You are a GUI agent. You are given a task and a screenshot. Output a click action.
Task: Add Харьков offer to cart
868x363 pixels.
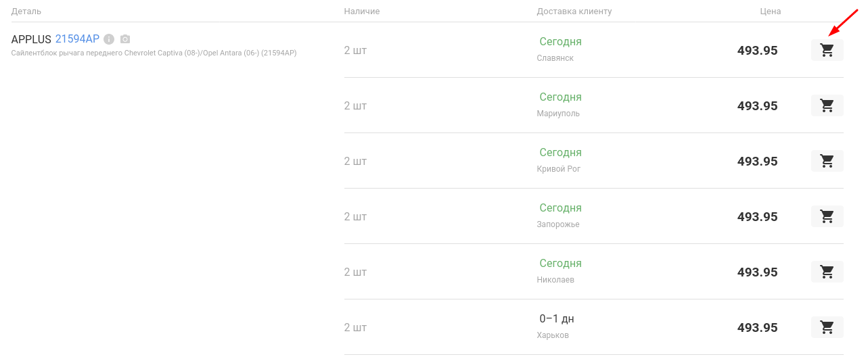[827, 327]
